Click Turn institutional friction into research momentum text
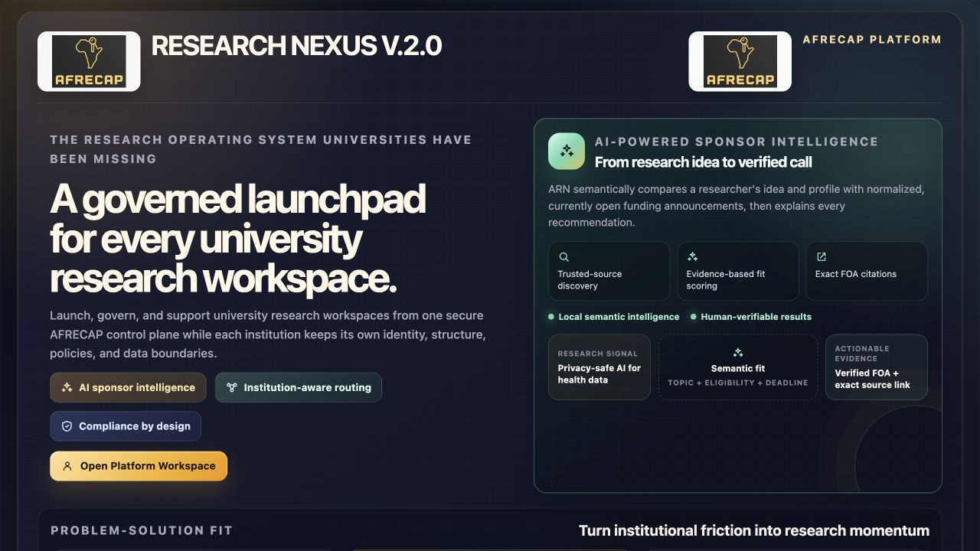 754,530
